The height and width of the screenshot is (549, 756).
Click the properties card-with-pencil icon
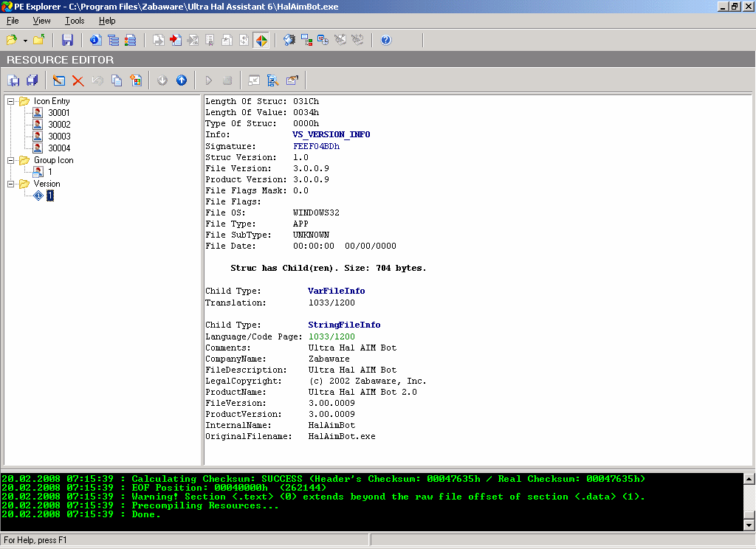coord(292,80)
